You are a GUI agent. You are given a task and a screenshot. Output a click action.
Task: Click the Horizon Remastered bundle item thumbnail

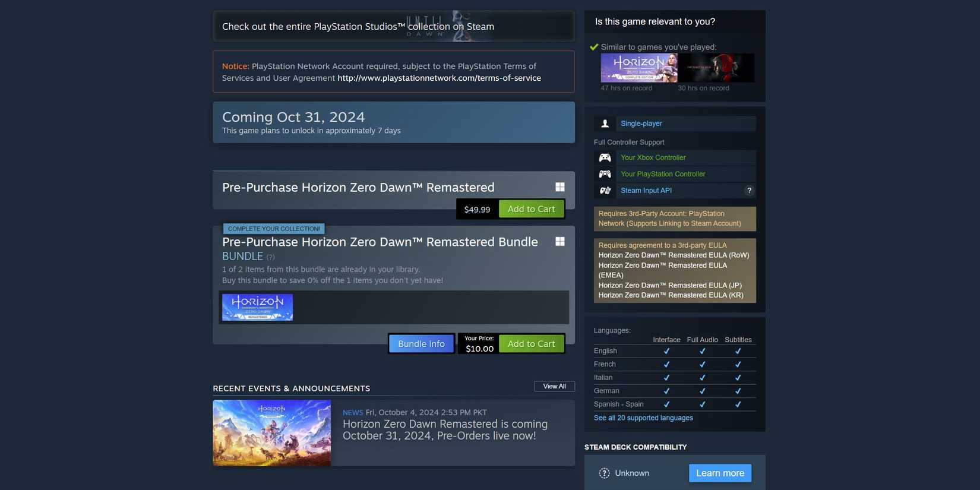[x=257, y=308]
